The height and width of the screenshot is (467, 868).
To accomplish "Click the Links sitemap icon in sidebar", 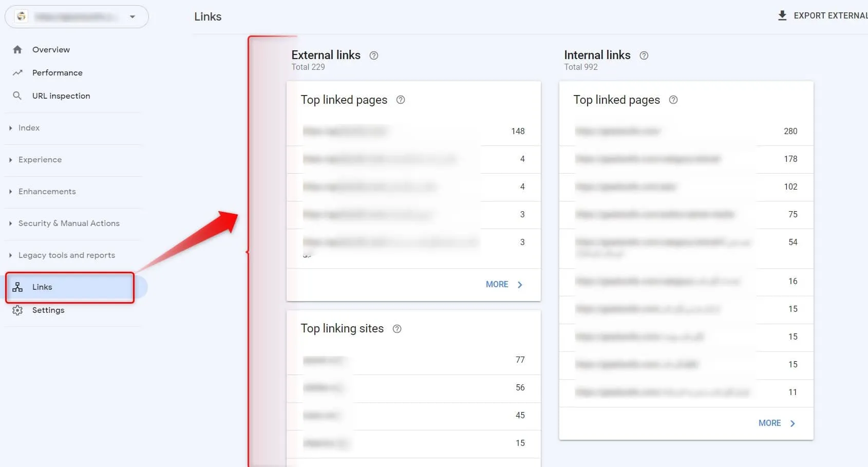I will tap(17, 287).
